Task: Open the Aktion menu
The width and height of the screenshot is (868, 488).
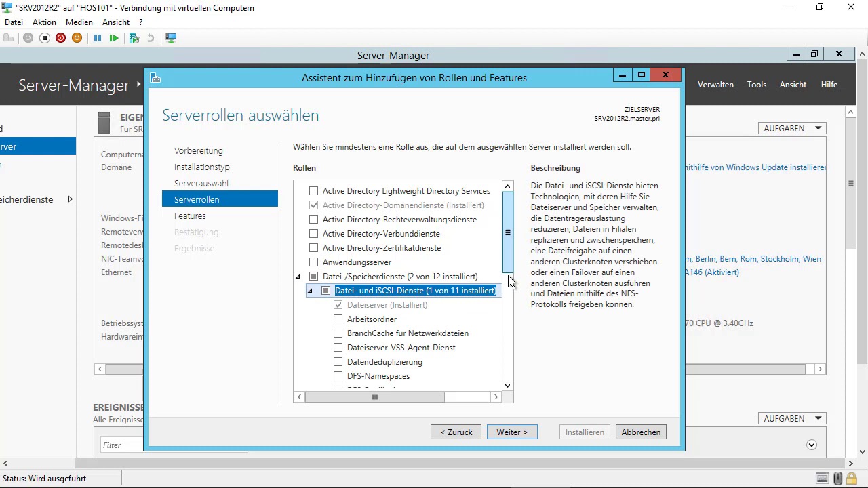Action: tap(44, 22)
